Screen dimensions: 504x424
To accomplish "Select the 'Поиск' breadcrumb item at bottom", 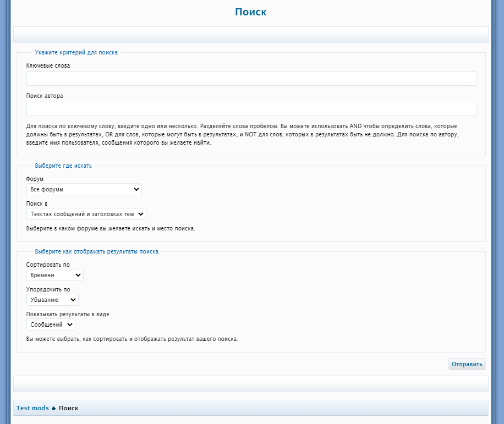I will coord(68,408).
